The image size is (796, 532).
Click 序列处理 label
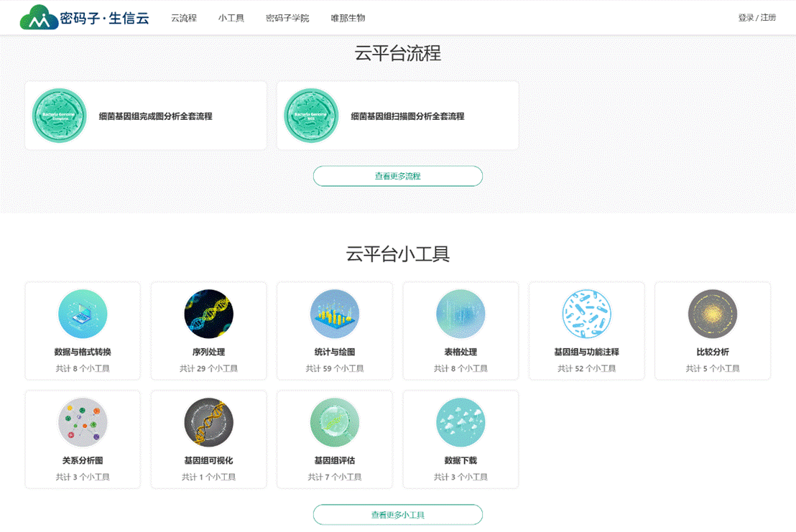208,352
